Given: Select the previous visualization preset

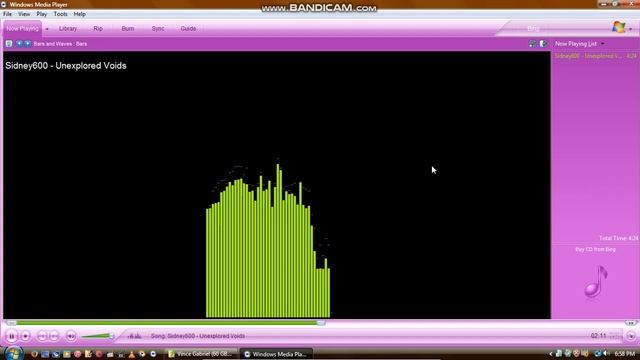Looking at the screenshot, I should click(19, 44).
